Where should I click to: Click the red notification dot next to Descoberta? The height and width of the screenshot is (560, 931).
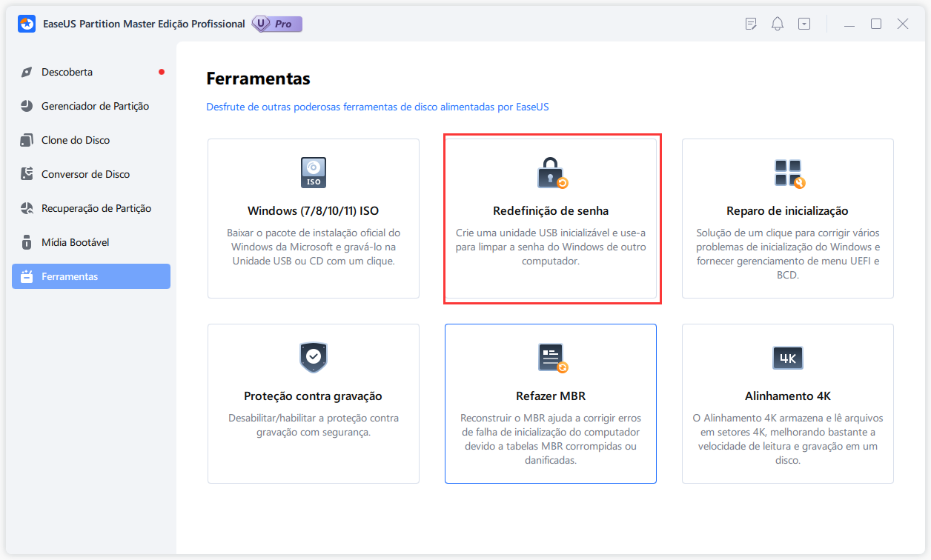[162, 72]
